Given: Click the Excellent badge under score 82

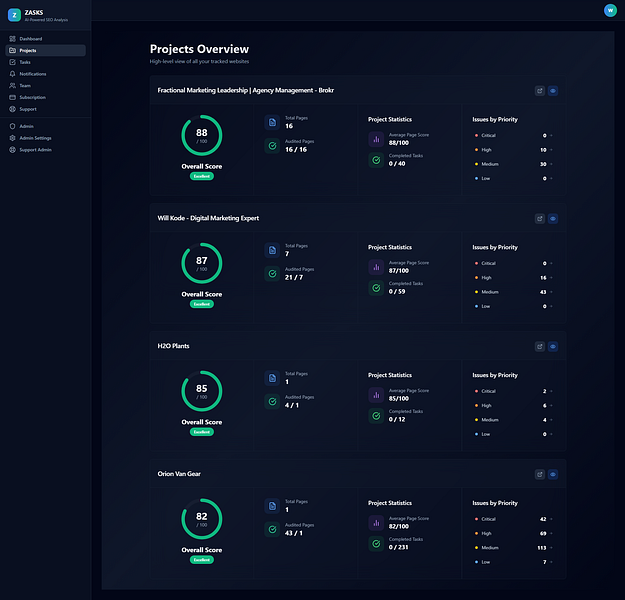Looking at the screenshot, I should [202, 560].
